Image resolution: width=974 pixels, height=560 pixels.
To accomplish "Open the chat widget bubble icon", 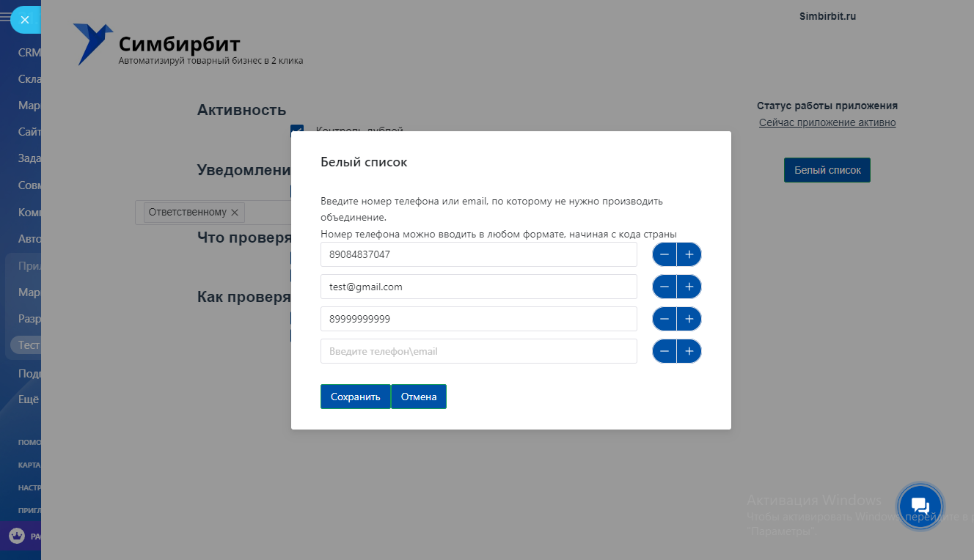I will pos(920,506).
